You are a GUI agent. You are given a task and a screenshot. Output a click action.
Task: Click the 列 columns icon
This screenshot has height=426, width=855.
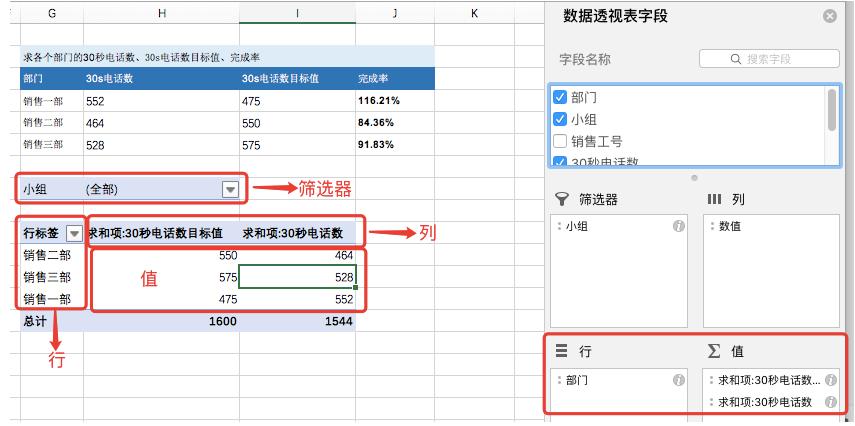(x=714, y=199)
